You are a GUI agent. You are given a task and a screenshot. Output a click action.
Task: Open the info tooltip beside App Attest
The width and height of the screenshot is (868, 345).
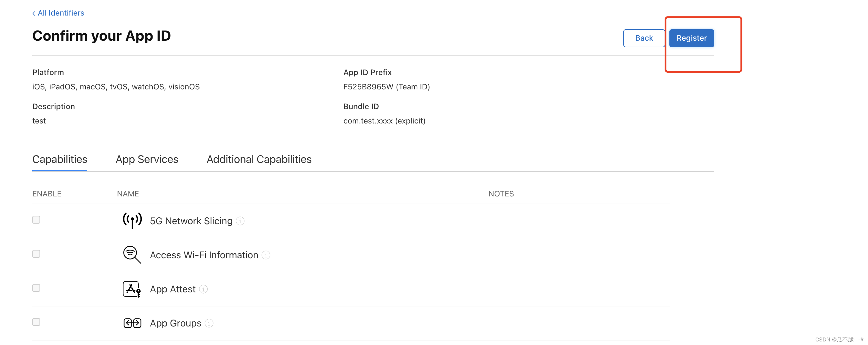tap(204, 289)
